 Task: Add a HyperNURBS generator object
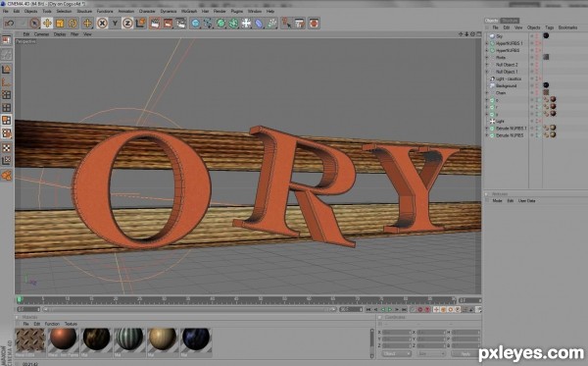[x=220, y=24]
